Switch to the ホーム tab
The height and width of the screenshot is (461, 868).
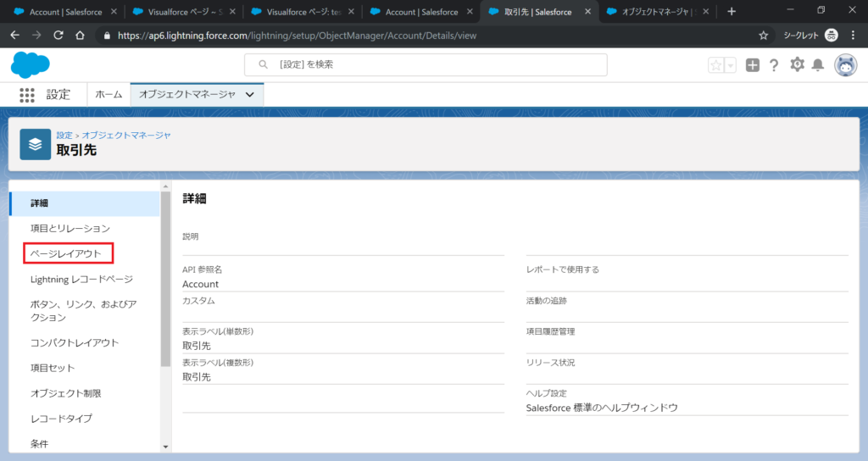click(108, 95)
